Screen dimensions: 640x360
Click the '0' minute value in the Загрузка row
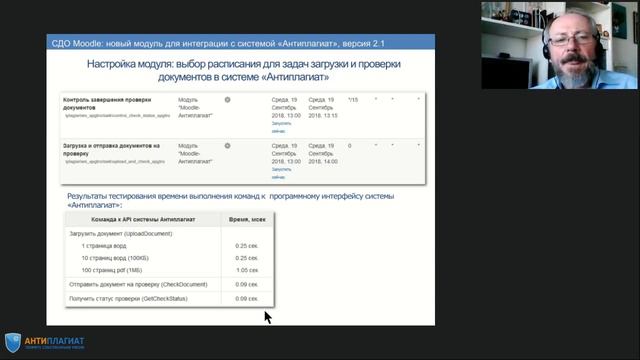click(349, 146)
